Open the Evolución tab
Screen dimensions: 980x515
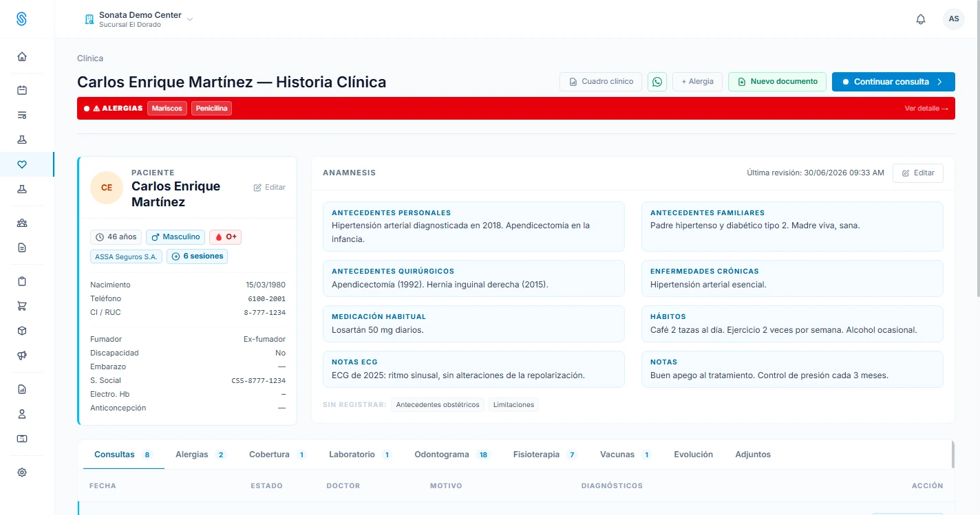pos(694,454)
